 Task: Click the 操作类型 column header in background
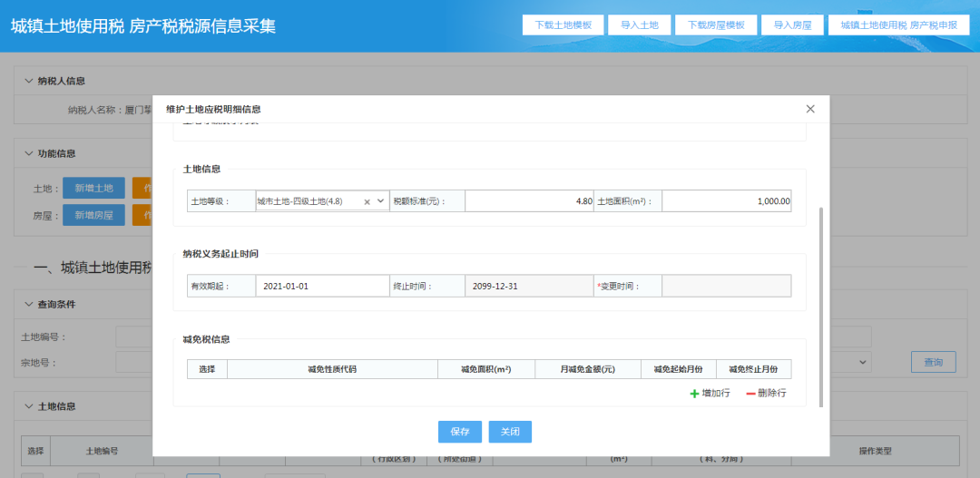coord(875,451)
